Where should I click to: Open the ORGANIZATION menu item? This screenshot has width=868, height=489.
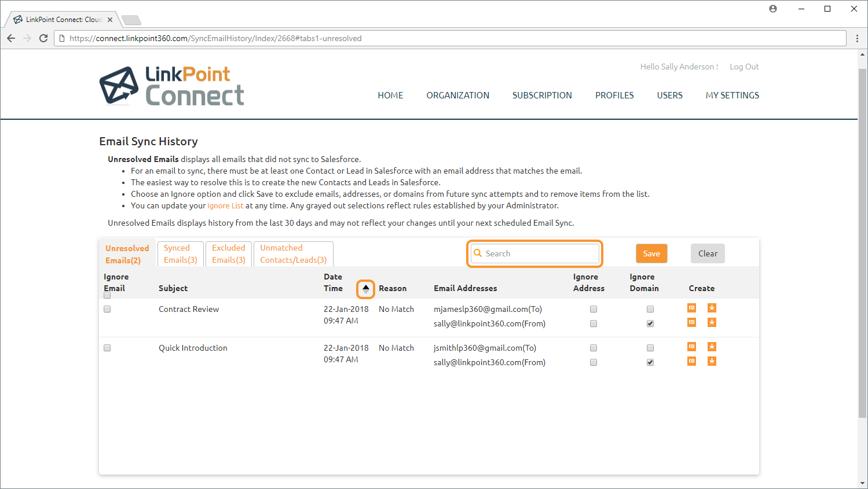(x=458, y=95)
